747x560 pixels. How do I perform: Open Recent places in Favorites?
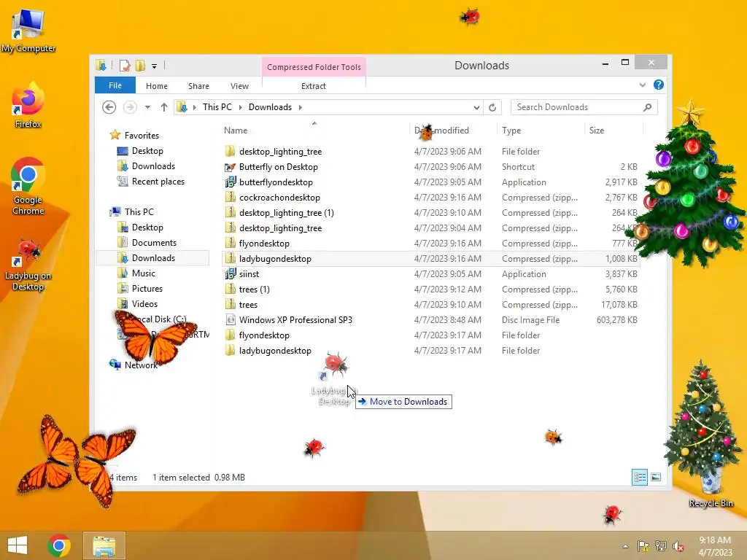click(158, 182)
